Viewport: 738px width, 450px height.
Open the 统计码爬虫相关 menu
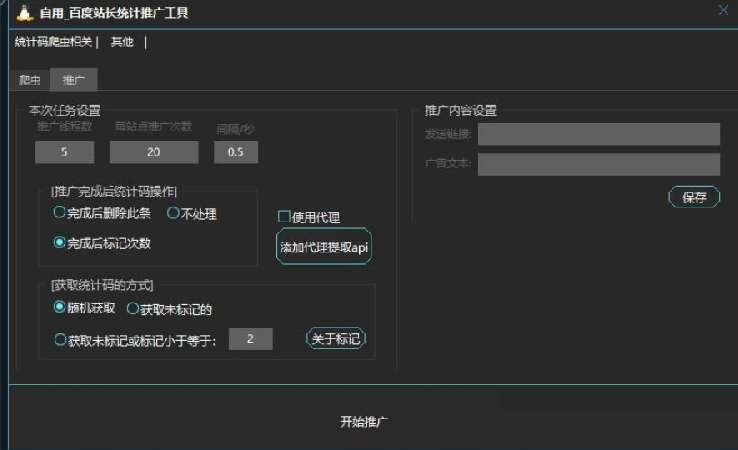(53, 42)
